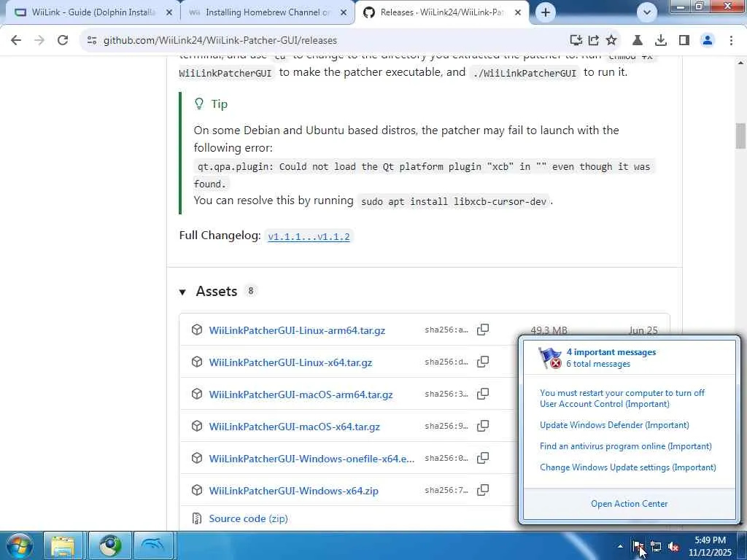Collapse the Assets section
747x560 pixels.
(182, 292)
